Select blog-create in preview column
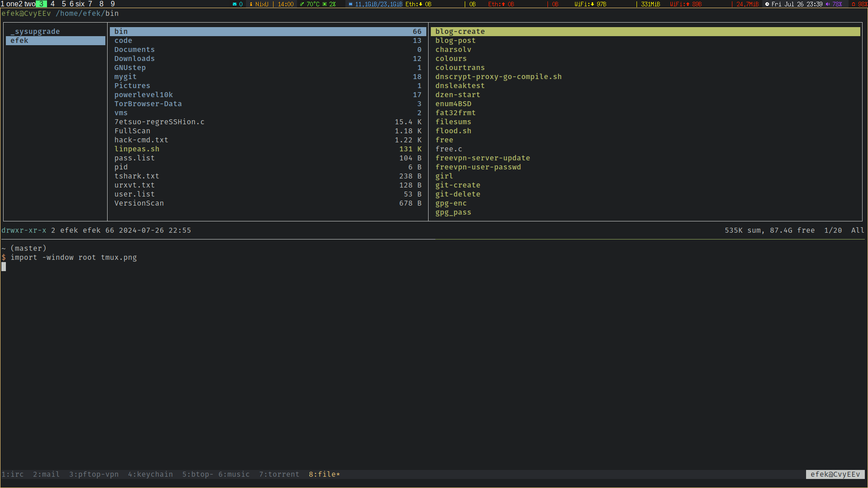The image size is (868, 488). [460, 32]
